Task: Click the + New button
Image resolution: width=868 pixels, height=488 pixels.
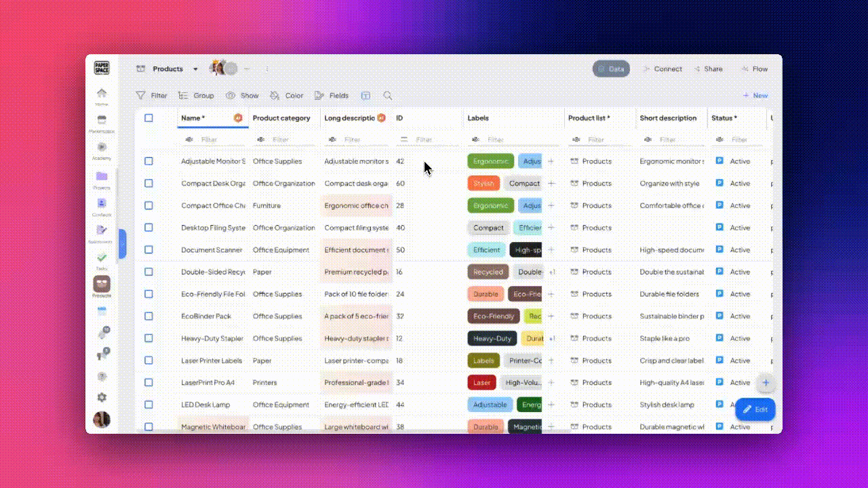Action: pyautogui.click(x=755, y=96)
